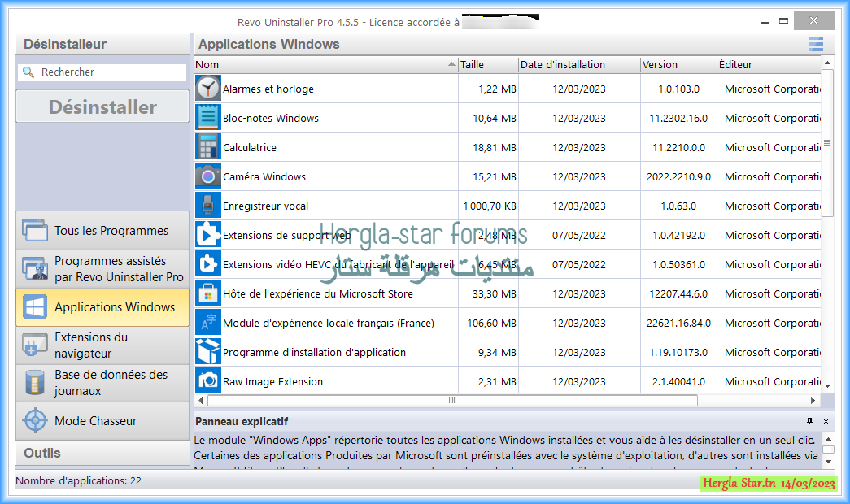Select the Alarmes et horloge row

tap(508, 89)
